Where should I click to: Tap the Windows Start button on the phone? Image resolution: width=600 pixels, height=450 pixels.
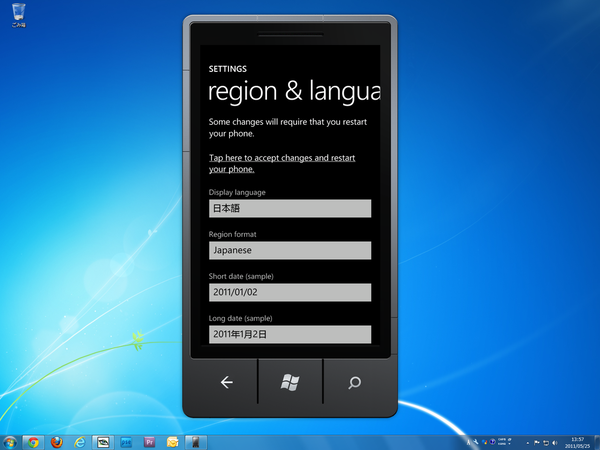pos(290,382)
